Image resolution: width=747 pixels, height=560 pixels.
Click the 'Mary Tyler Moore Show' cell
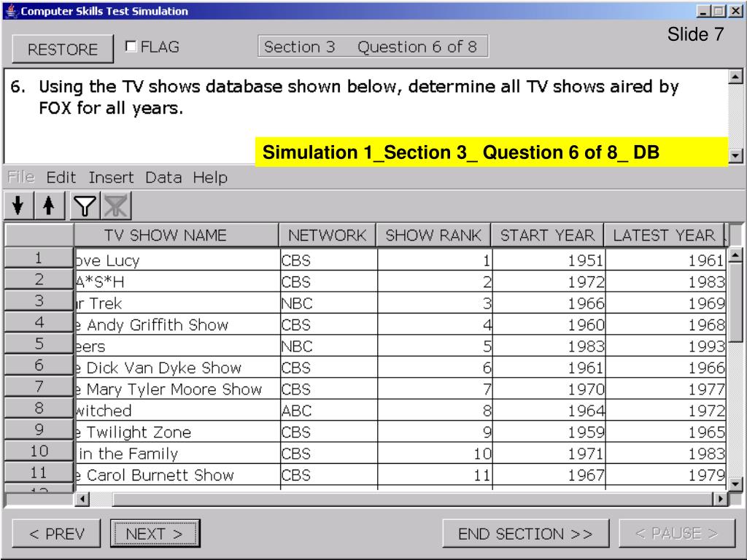[177, 389]
